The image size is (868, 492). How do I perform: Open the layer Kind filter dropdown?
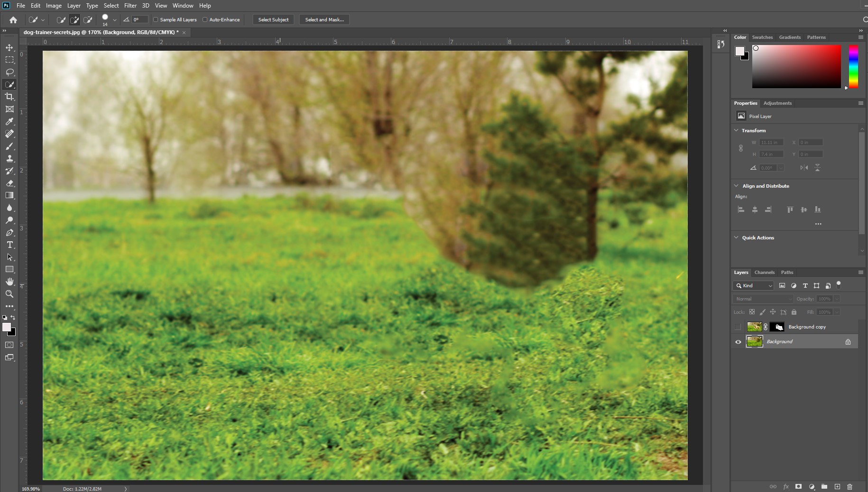click(x=754, y=286)
